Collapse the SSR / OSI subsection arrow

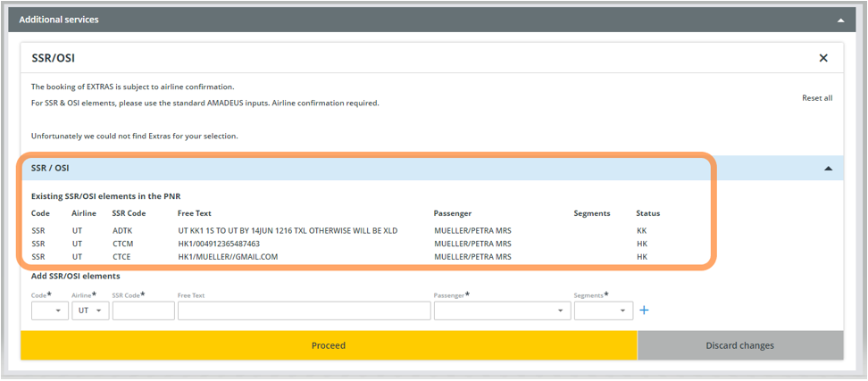828,168
